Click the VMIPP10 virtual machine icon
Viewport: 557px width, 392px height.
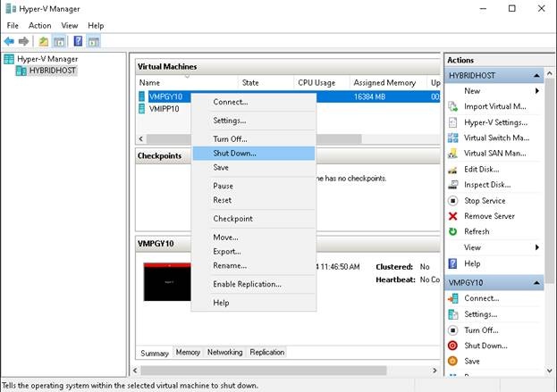pos(142,109)
